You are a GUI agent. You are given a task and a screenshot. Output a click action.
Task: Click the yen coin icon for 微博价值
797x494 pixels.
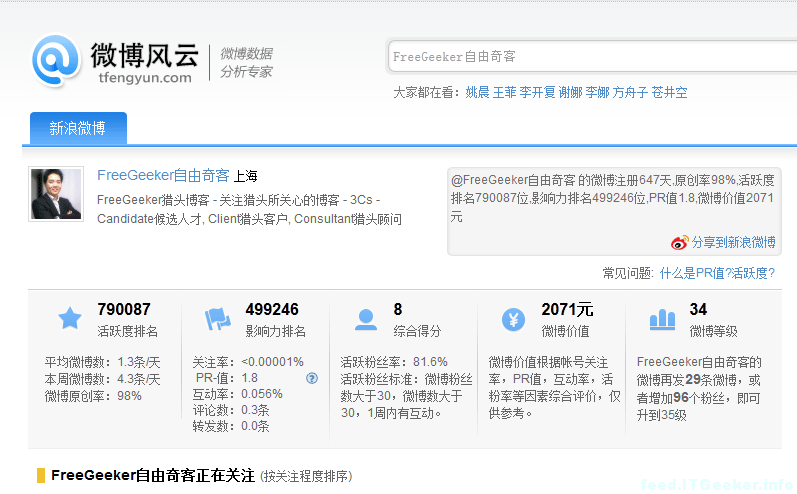coord(513,320)
